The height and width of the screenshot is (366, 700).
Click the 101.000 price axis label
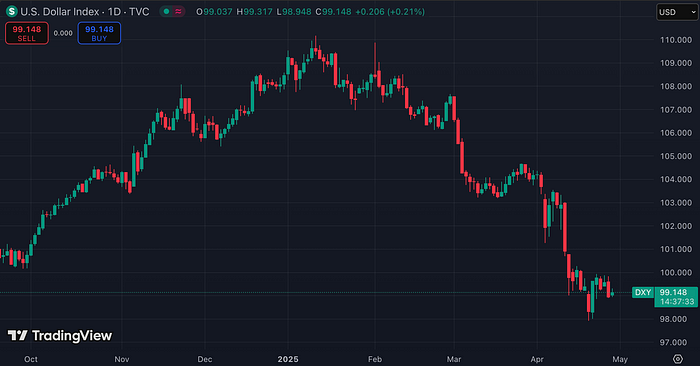[x=676, y=249]
